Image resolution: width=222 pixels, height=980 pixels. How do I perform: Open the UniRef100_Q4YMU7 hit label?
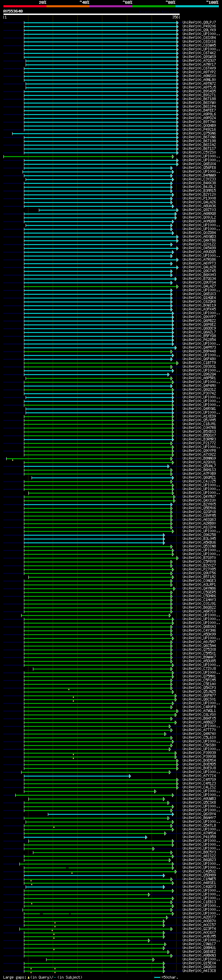[199, 496]
